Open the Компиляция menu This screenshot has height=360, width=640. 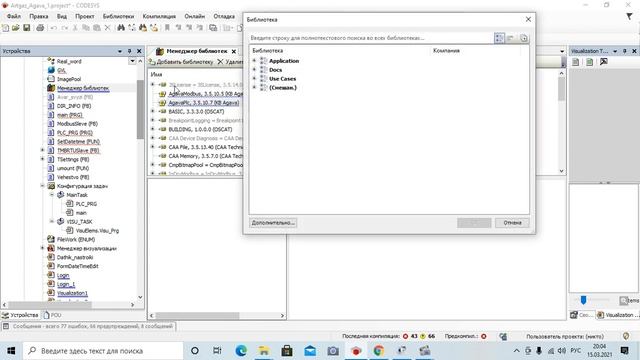point(159,16)
